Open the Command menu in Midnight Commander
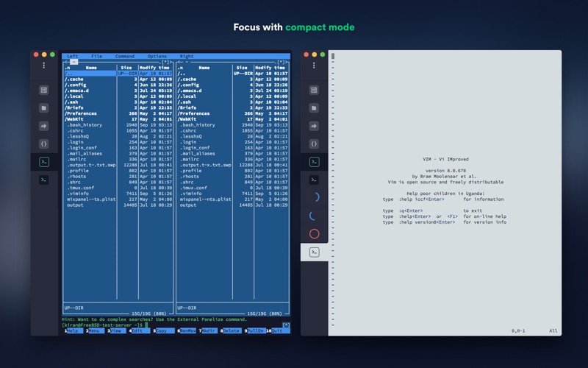The image size is (588, 368). click(124, 56)
